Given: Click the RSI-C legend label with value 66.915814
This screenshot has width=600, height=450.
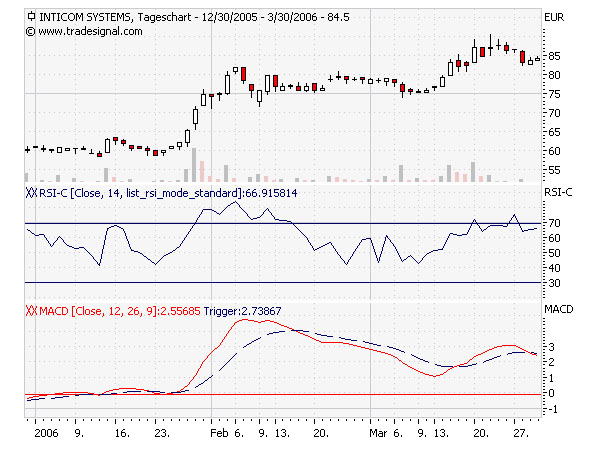Looking at the screenshot, I should [x=168, y=193].
